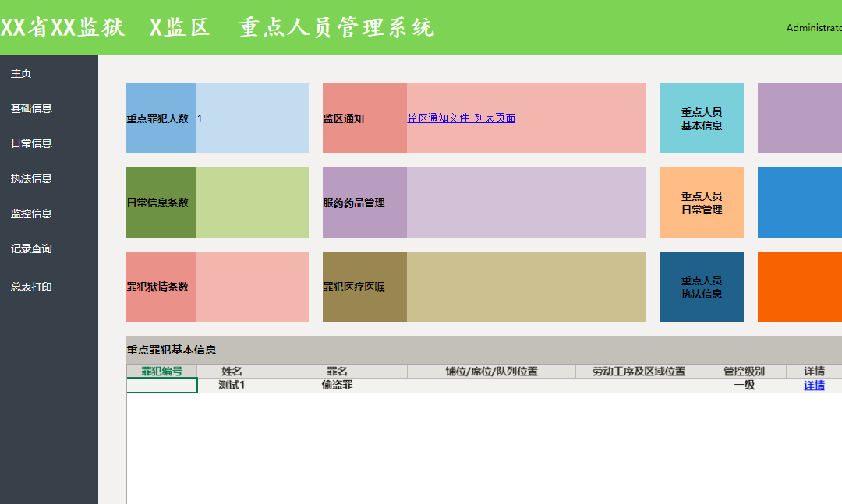842x504 pixels.
Task: Click the 罪犯医疗医嘱 tile
Action: click(x=364, y=287)
